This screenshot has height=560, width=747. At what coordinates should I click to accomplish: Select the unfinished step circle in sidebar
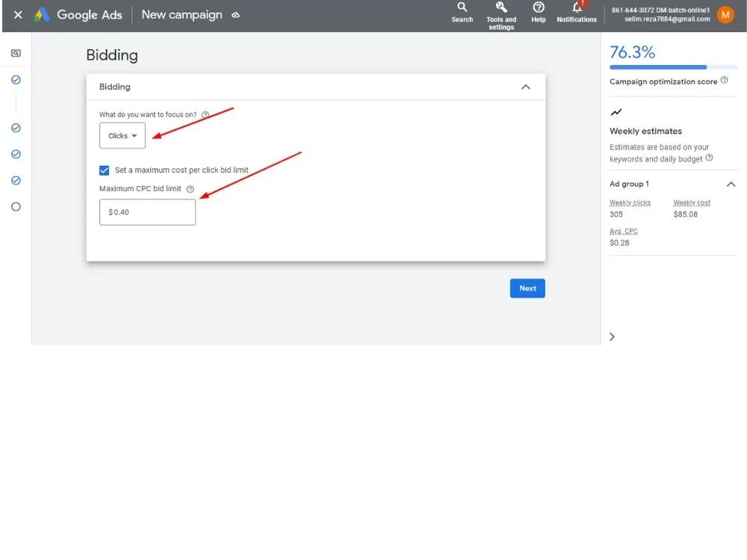click(x=16, y=207)
